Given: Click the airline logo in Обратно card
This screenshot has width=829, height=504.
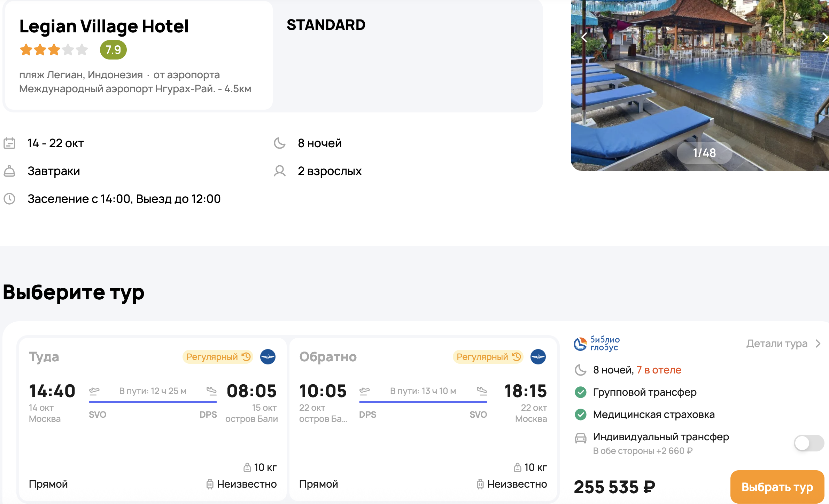Looking at the screenshot, I should [538, 357].
